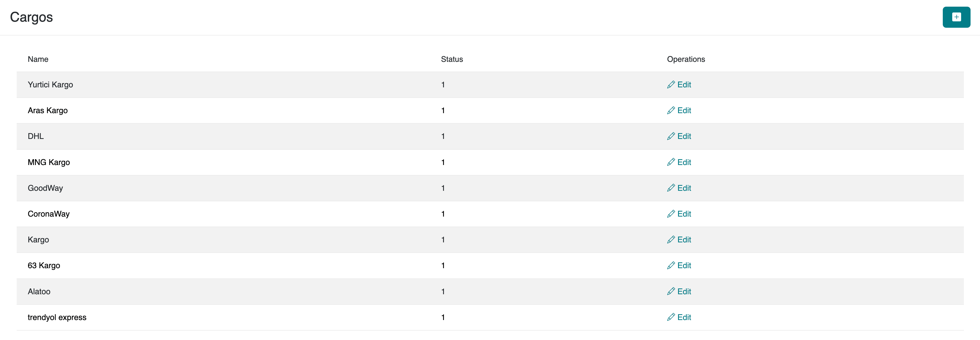Click the pencil icon for 63 Kargo
The width and height of the screenshot is (980, 340).
coord(671,266)
